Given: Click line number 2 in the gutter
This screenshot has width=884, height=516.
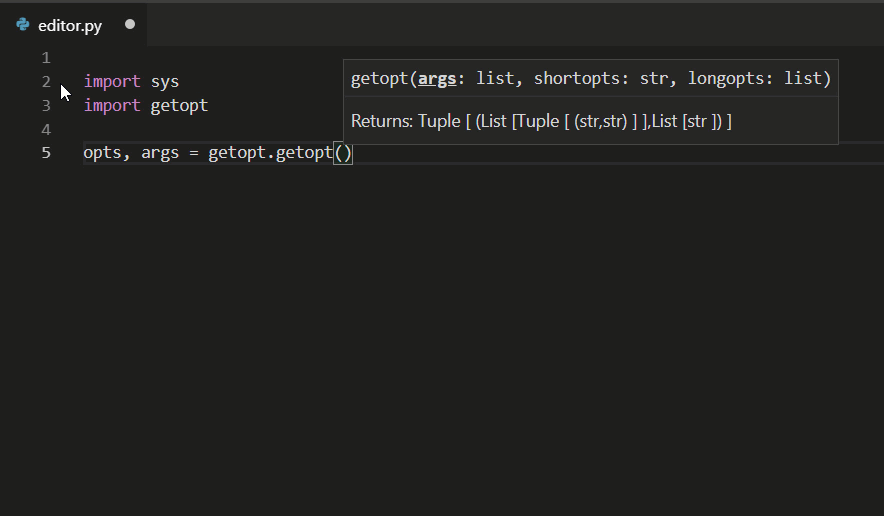Looking at the screenshot, I should click(46, 82).
